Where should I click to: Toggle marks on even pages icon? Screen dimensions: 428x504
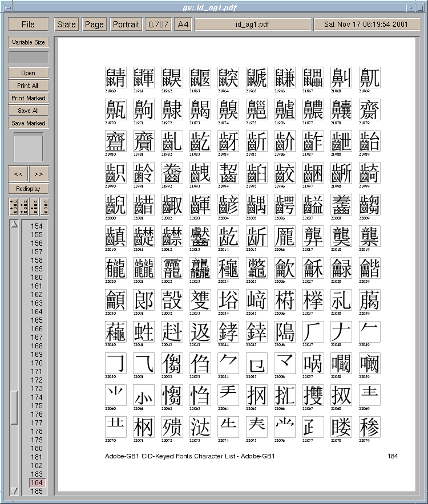[23, 207]
